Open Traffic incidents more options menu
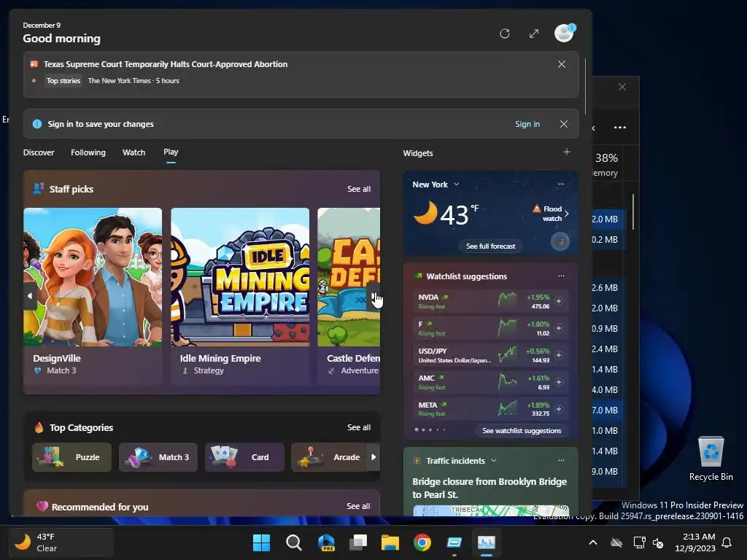The height and width of the screenshot is (560, 747). click(x=561, y=460)
